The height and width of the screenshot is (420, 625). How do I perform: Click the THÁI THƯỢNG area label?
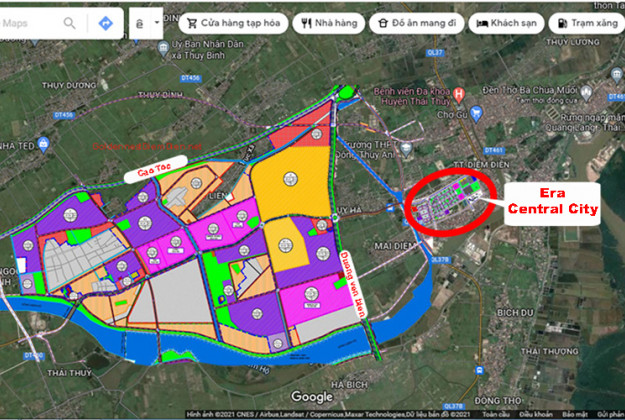coord(549,351)
